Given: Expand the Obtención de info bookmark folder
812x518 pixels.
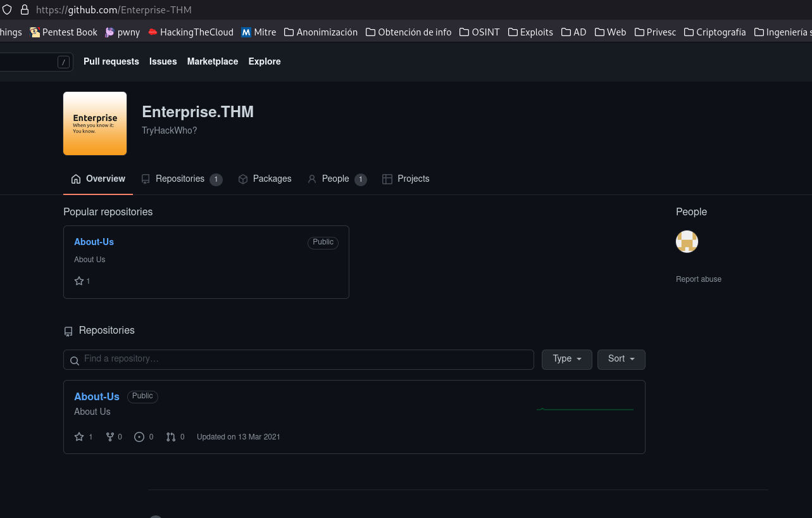Looking at the screenshot, I should [x=408, y=32].
